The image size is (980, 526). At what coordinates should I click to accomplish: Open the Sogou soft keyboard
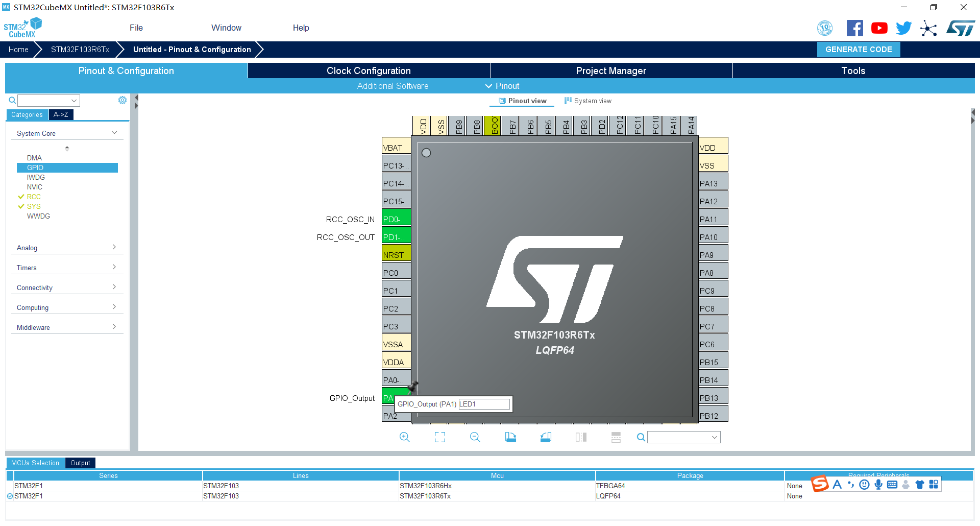pyautogui.click(x=892, y=484)
